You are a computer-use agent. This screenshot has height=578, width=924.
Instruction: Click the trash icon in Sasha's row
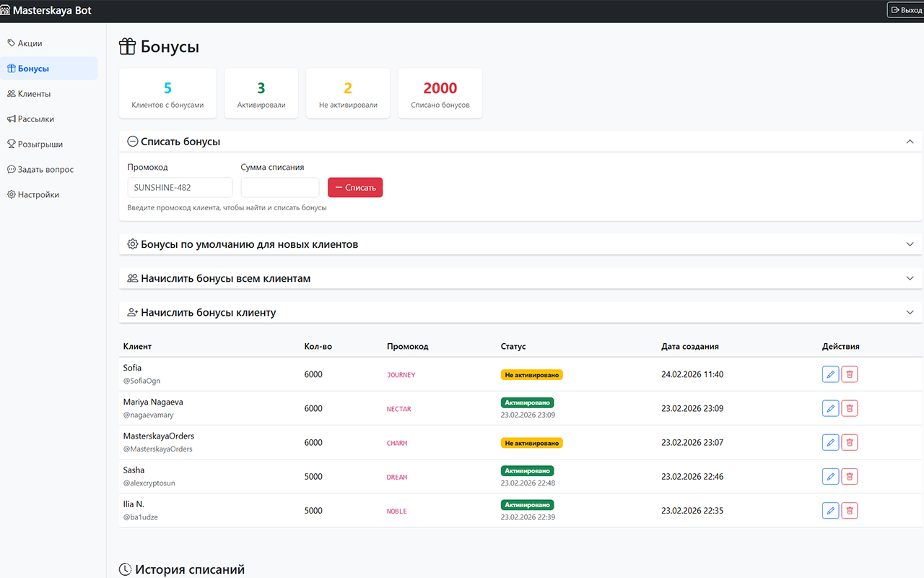[x=850, y=476]
